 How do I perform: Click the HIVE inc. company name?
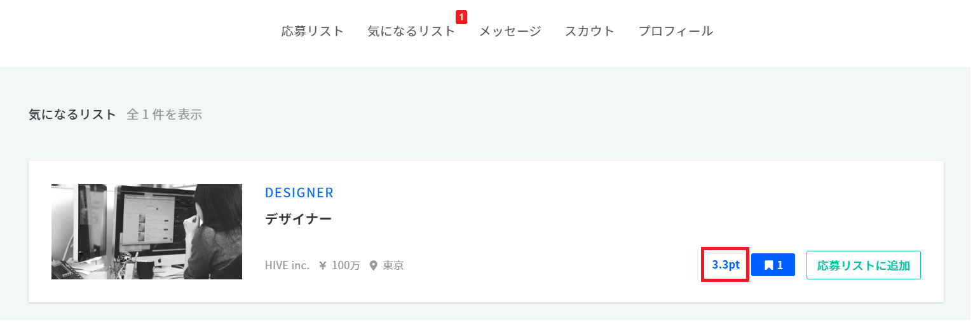click(x=287, y=265)
